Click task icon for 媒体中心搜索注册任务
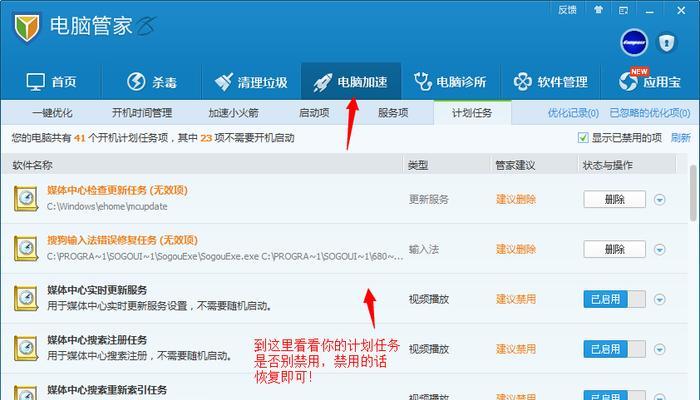Screen dimensions: 700x400 26,348
